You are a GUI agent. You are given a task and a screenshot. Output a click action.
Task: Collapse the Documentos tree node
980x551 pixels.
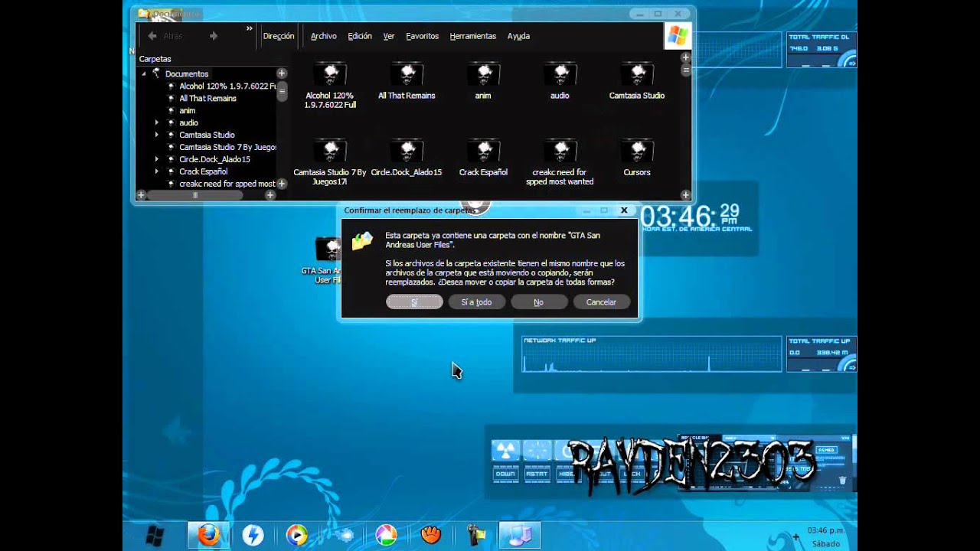point(143,73)
